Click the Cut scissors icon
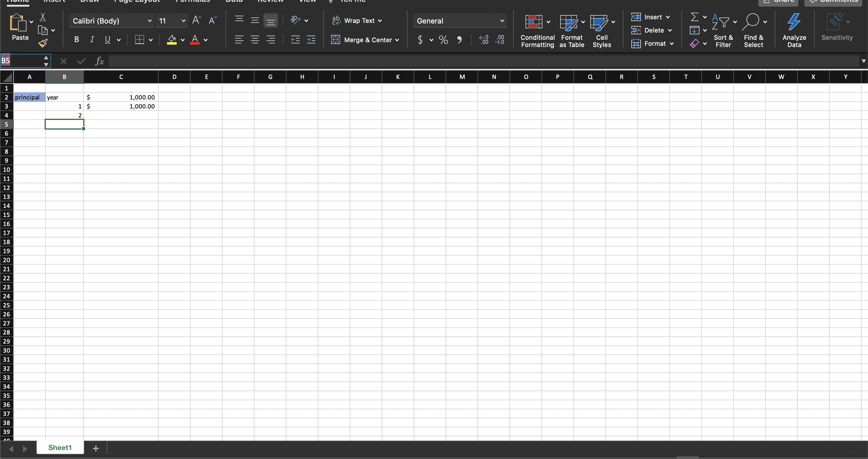The width and height of the screenshot is (868, 459). pos(43,17)
